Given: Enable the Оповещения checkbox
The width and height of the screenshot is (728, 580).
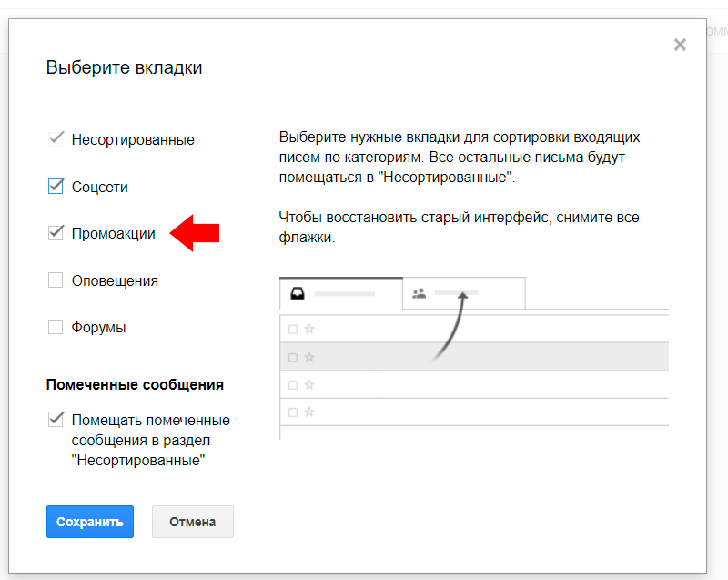Looking at the screenshot, I should point(56,280).
